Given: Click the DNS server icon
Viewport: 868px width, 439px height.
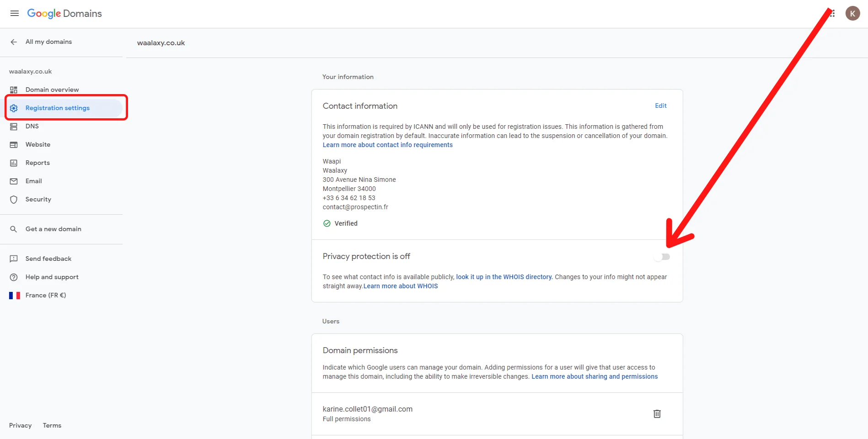Looking at the screenshot, I should (x=14, y=127).
